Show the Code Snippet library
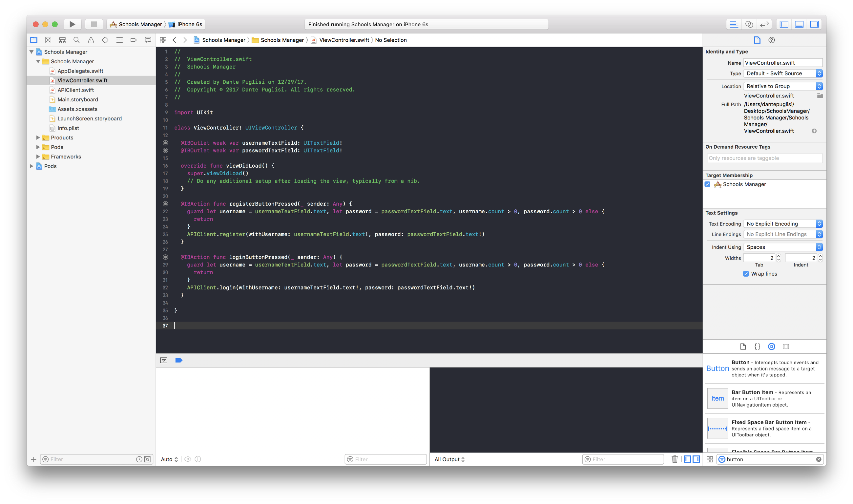Image resolution: width=853 pixels, height=504 pixels. pyautogui.click(x=757, y=346)
